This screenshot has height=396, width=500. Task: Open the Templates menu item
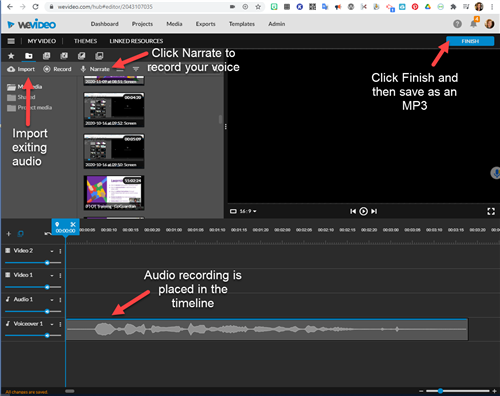point(242,24)
